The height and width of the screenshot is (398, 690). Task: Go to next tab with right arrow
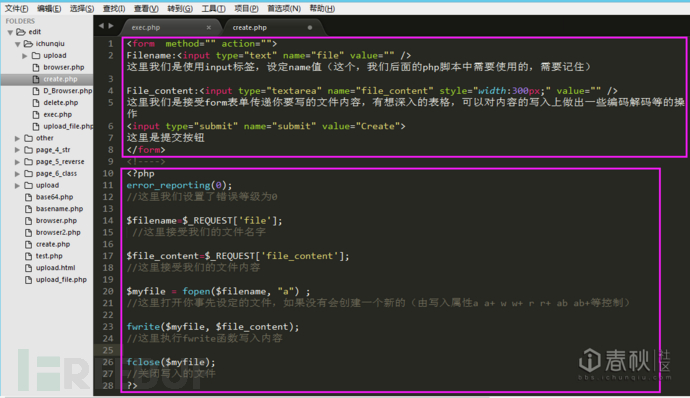[111, 26]
